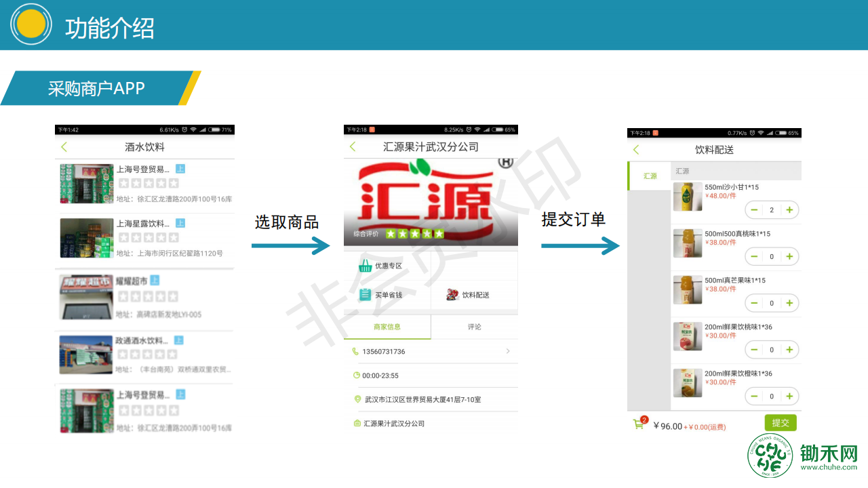The width and height of the screenshot is (868, 488).
Task: Click price ¥48.00/件 of 550ml沙小甘
Action: click(720, 196)
